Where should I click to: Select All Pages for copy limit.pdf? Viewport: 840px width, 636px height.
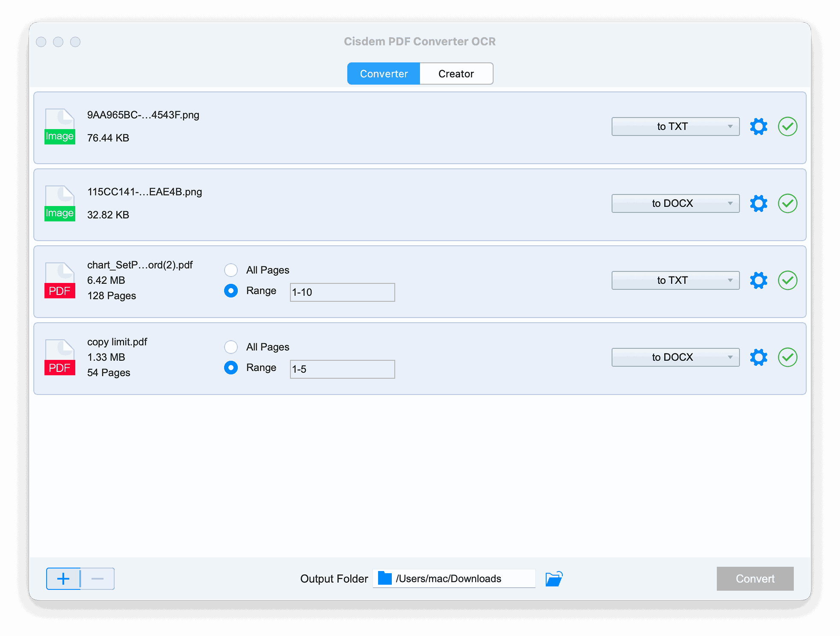coord(232,346)
